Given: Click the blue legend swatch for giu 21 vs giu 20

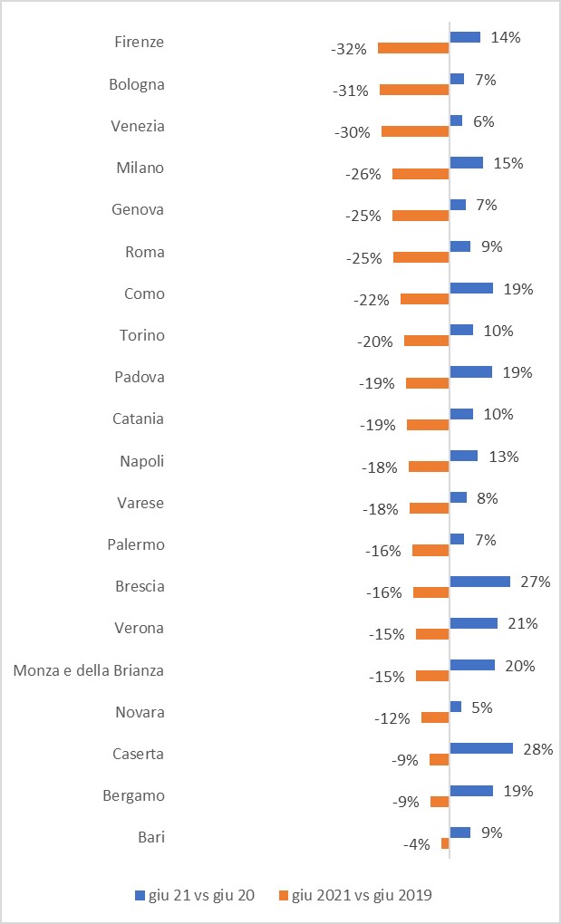Looking at the screenshot, I should 140,896.
